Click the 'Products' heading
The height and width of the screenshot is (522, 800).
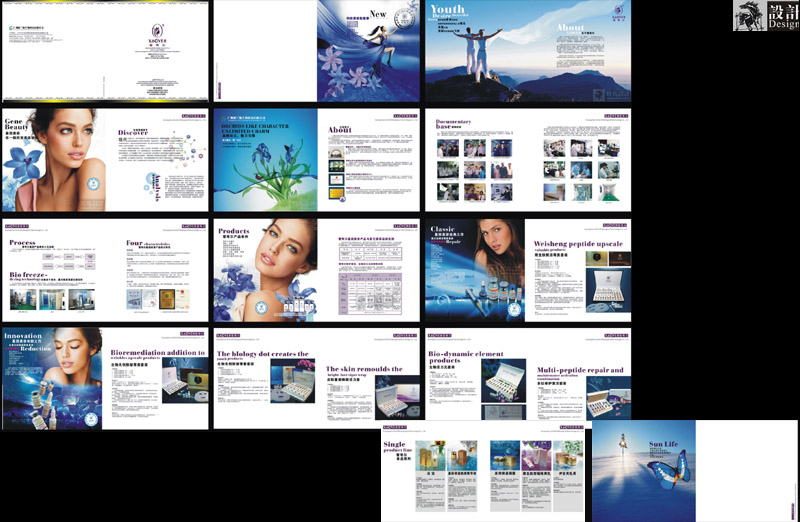click(x=234, y=231)
